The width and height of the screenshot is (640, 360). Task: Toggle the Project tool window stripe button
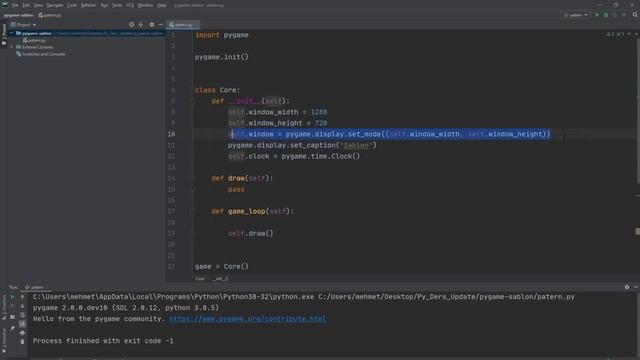point(4,34)
